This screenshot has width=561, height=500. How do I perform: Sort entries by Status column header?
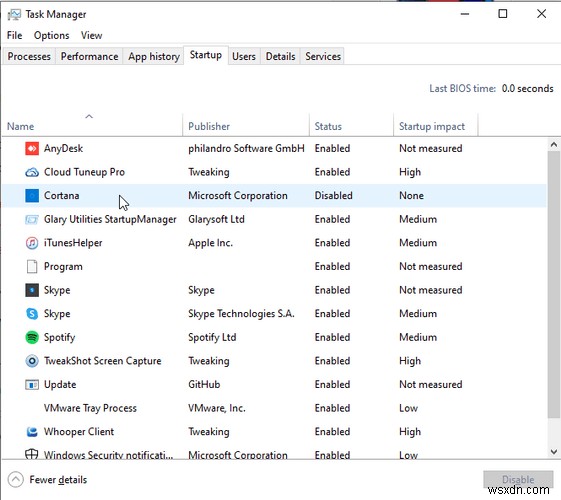coord(328,126)
